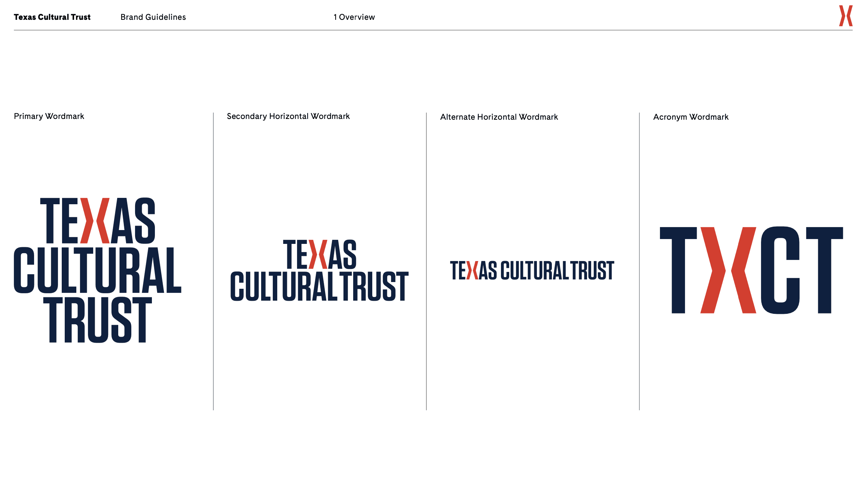Click the Primary Wordmark caption
Screen dimensions: 868x496
tap(49, 116)
